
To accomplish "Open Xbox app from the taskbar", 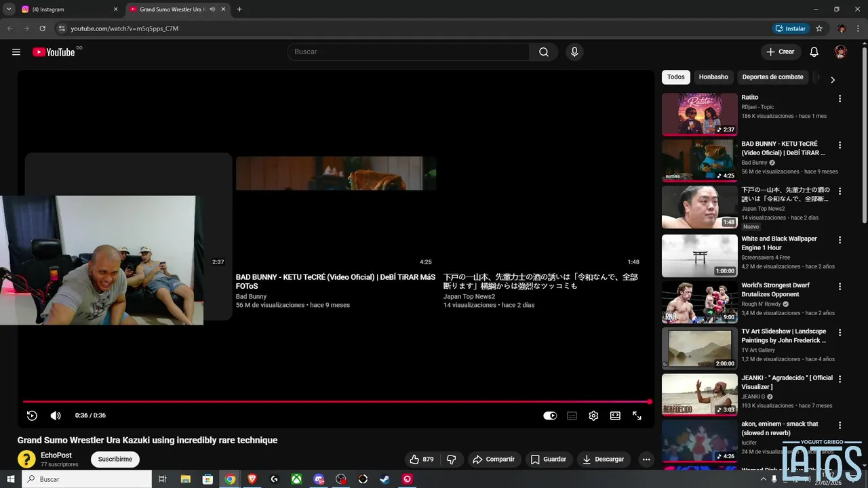I will pyautogui.click(x=296, y=479).
